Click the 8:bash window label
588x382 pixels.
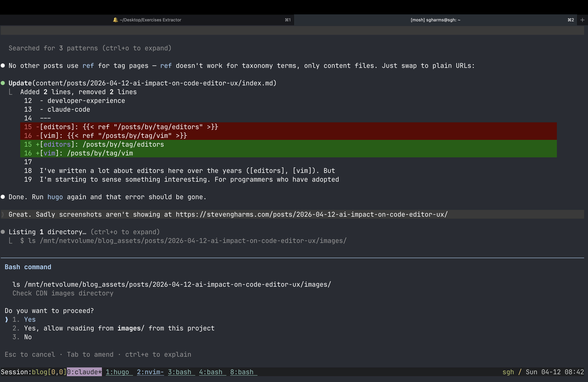coord(242,372)
